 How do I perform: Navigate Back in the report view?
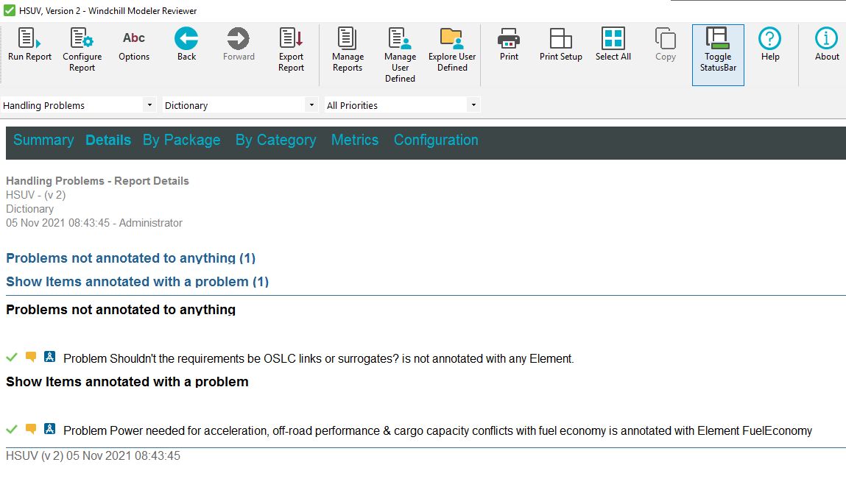click(186, 44)
